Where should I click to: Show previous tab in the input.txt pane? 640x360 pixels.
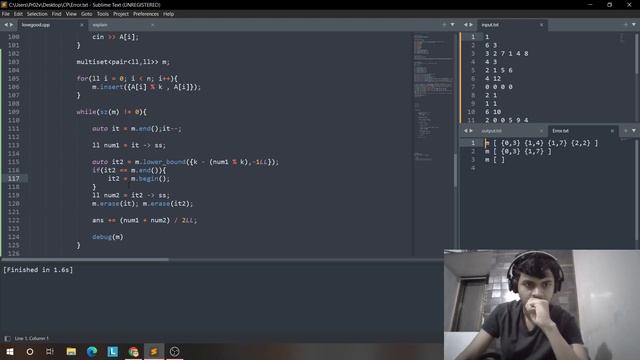tap(466, 25)
